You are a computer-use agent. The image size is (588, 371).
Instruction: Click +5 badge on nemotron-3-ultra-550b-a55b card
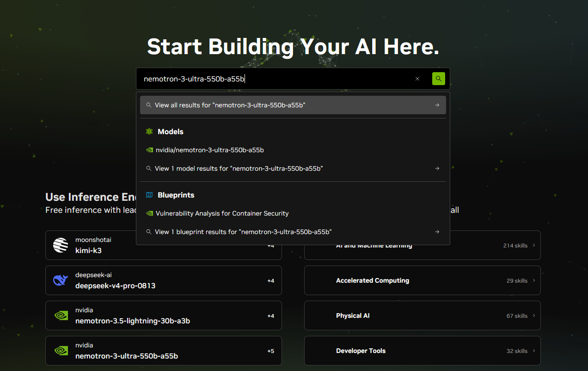(271, 351)
